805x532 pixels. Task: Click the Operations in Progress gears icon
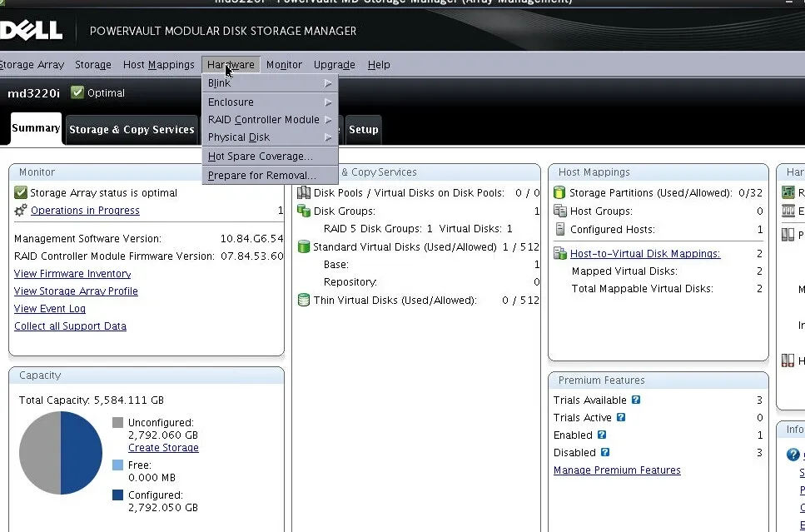coord(21,210)
